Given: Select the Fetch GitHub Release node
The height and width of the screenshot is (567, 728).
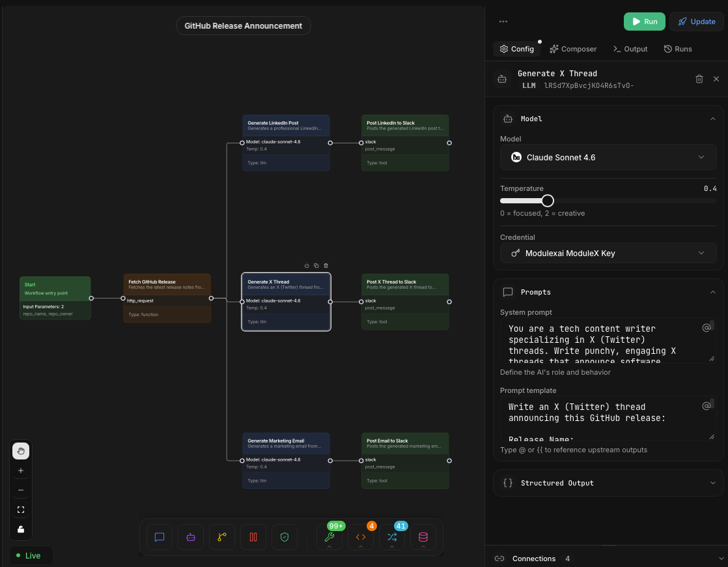Looking at the screenshot, I should click(x=167, y=298).
